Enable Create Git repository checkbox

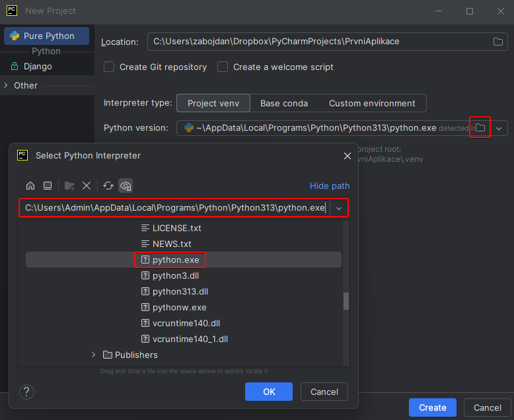(x=109, y=67)
